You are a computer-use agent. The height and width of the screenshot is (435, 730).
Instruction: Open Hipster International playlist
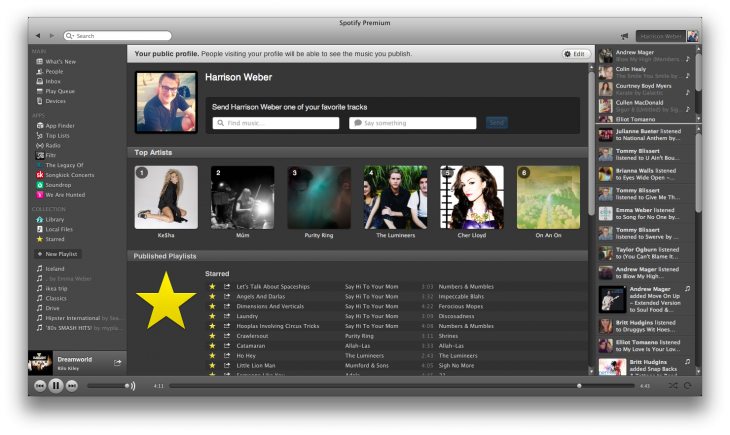(x=80, y=318)
